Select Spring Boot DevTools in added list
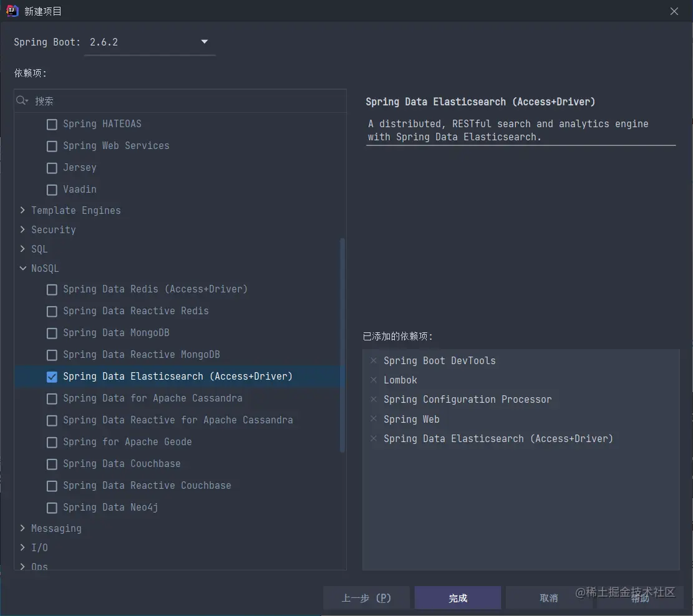 [x=439, y=360]
